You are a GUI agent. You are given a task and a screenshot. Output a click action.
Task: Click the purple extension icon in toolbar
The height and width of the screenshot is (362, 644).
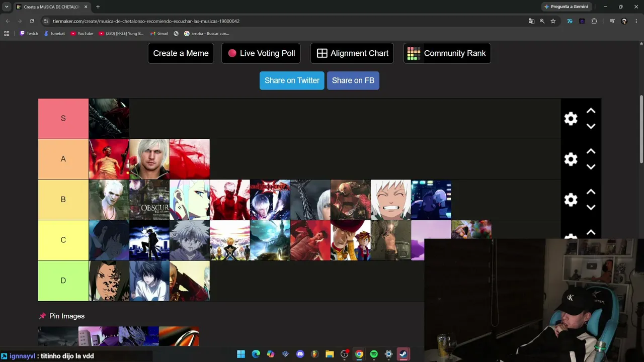582,21
